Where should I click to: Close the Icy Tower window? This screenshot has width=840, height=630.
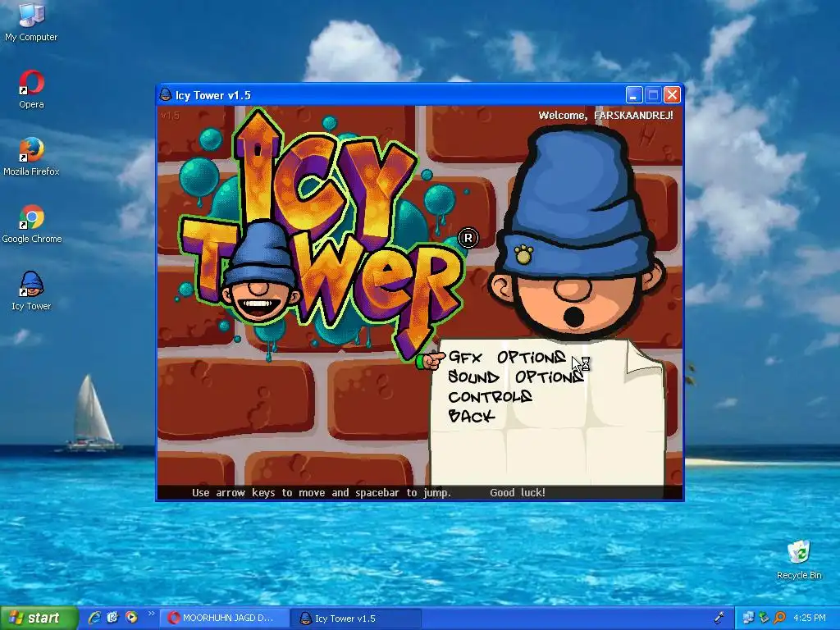(672, 95)
